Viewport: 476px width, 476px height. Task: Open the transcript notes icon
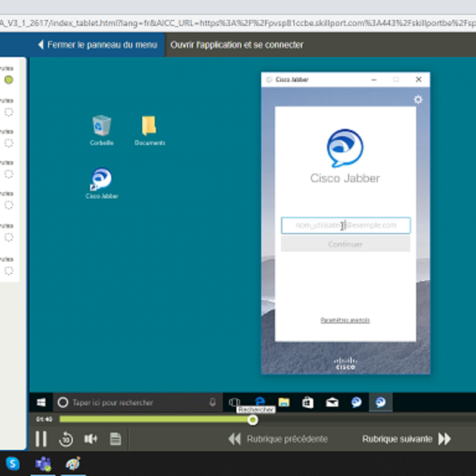click(x=115, y=439)
